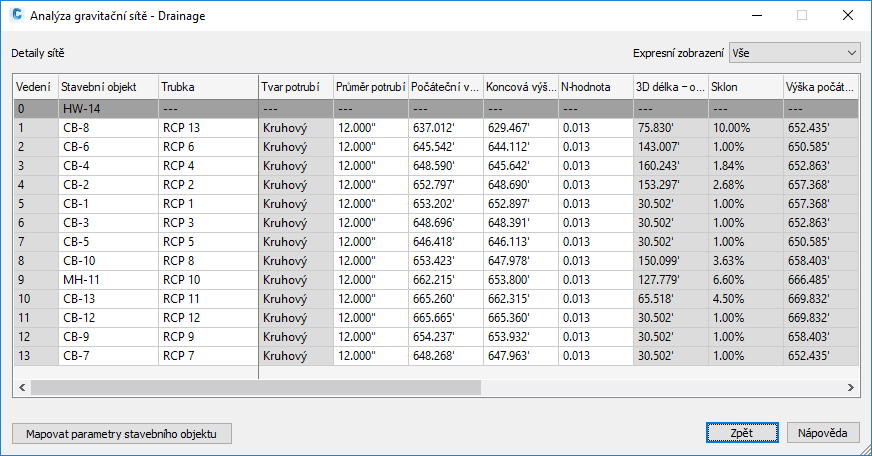Click the 75.830' length cell
Viewport: 872px width, 456px height.
coord(671,128)
